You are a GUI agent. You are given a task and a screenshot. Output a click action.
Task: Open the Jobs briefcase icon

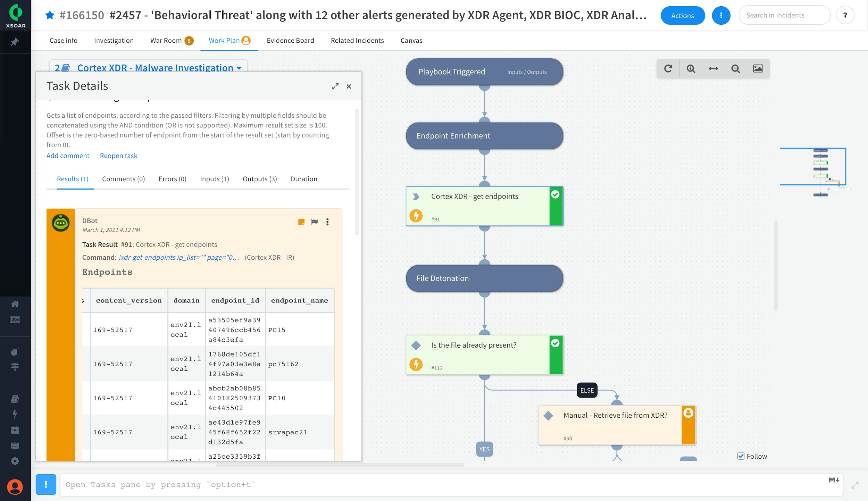pyautogui.click(x=15, y=430)
